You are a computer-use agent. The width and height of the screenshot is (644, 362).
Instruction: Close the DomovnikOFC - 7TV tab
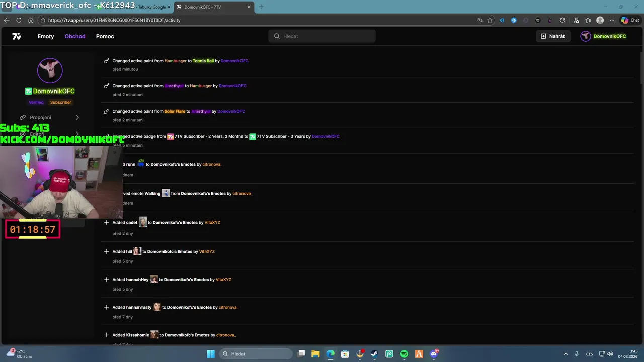pyautogui.click(x=249, y=7)
